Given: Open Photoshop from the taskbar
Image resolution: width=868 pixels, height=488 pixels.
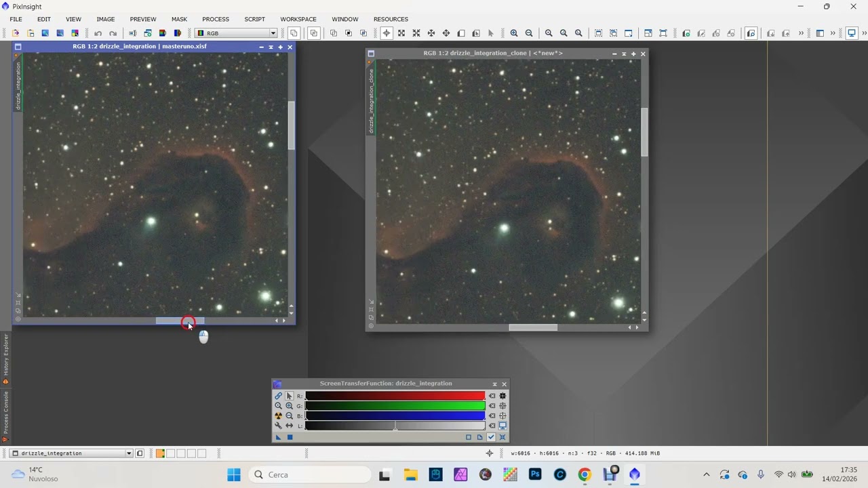Looking at the screenshot, I should [535, 474].
